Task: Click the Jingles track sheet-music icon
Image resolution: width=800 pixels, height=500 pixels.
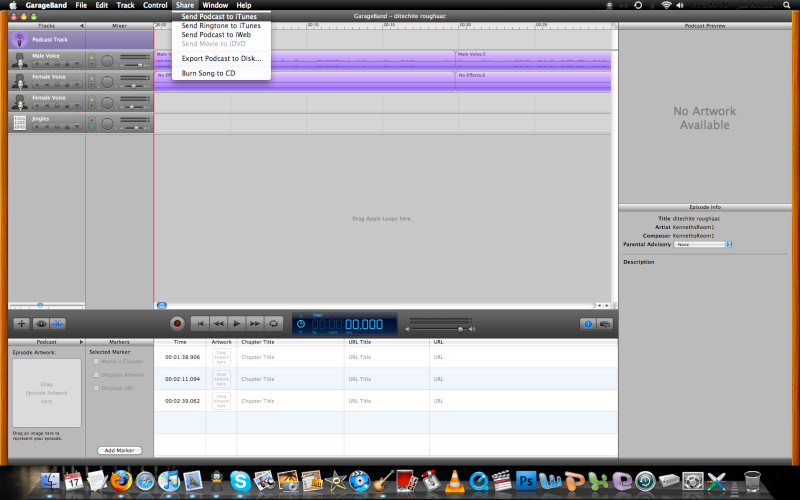Action: point(20,123)
